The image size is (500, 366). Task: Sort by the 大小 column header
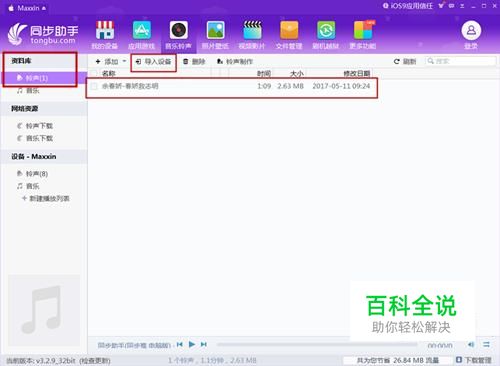297,73
